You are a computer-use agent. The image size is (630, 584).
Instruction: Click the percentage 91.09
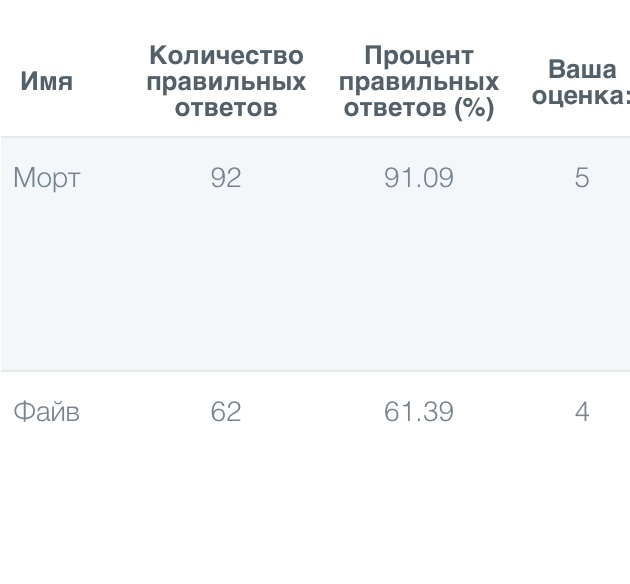[x=419, y=178]
